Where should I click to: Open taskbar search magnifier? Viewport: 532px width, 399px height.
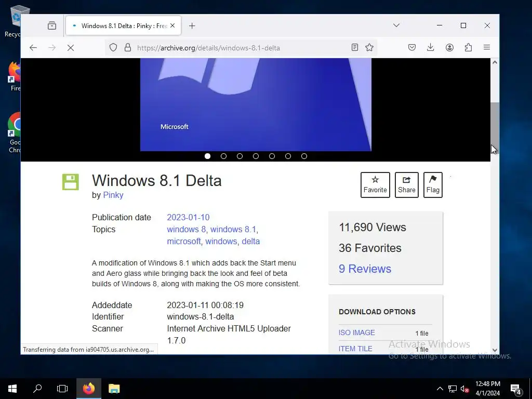point(37,389)
